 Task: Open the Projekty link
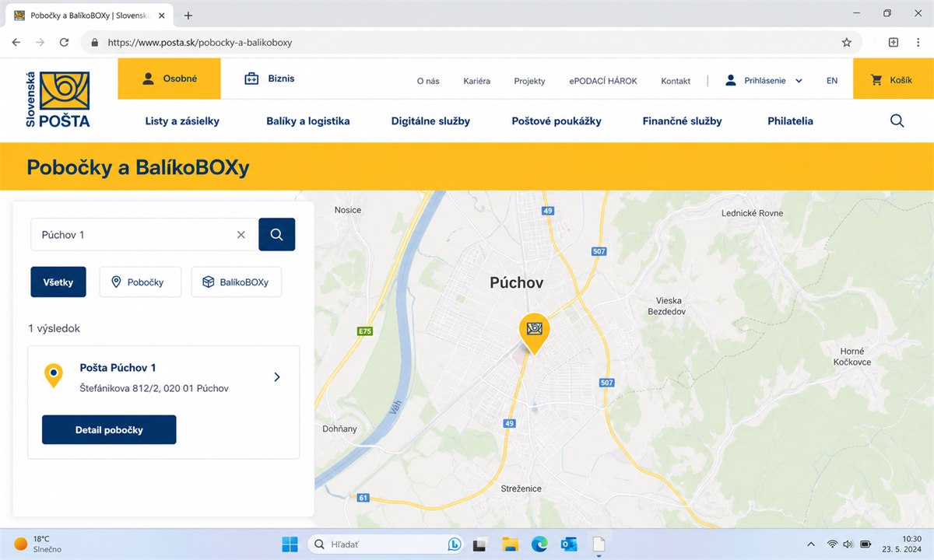[529, 81]
